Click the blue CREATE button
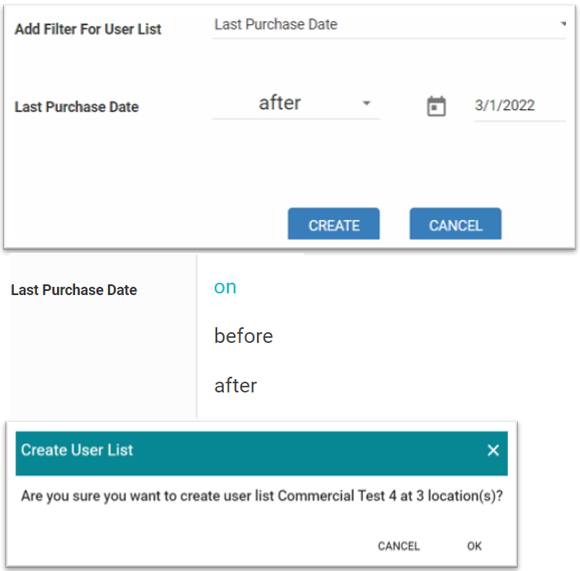The height and width of the screenshot is (571, 580). (334, 224)
